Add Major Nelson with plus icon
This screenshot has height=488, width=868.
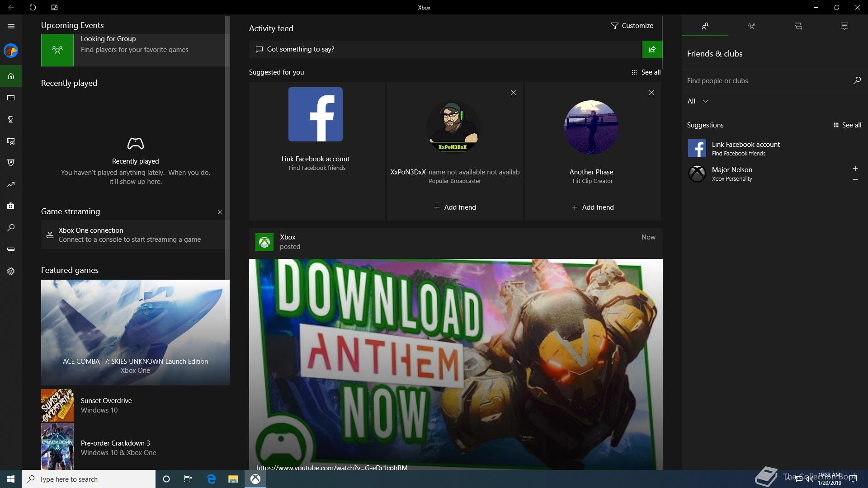point(855,169)
